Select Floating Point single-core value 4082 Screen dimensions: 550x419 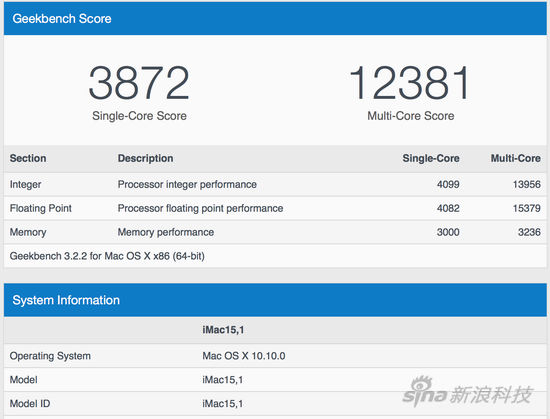[x=448, y=208]
